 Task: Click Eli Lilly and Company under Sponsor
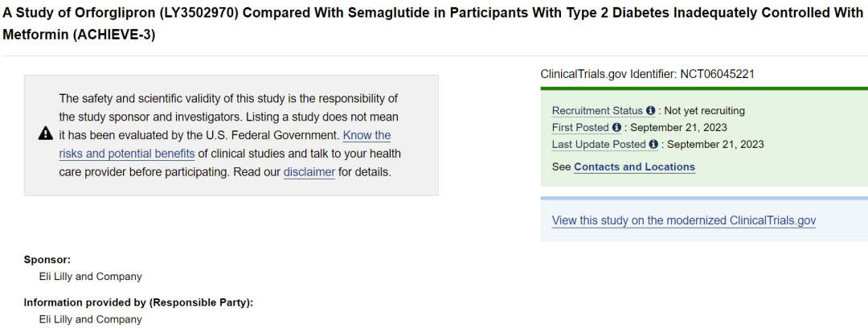point(91,277)
